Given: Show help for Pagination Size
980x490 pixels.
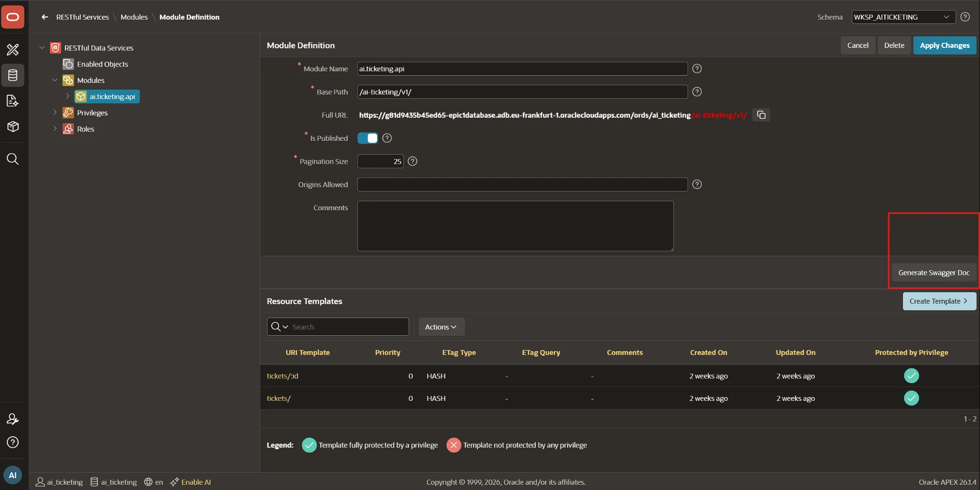Looking at the screenshot, I should (412, 161).
